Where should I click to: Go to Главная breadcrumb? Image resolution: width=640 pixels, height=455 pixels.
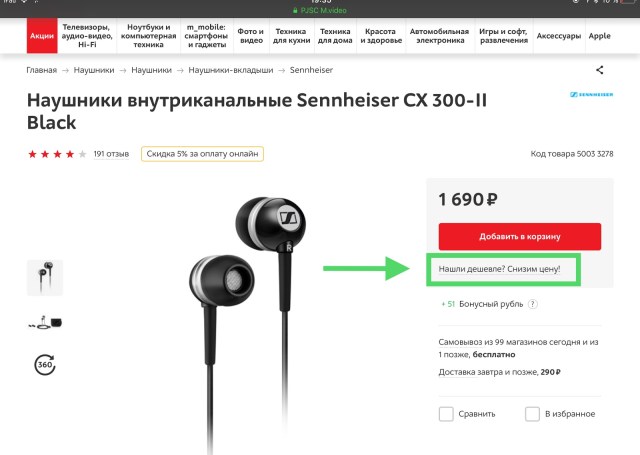(x=42, y=70)
